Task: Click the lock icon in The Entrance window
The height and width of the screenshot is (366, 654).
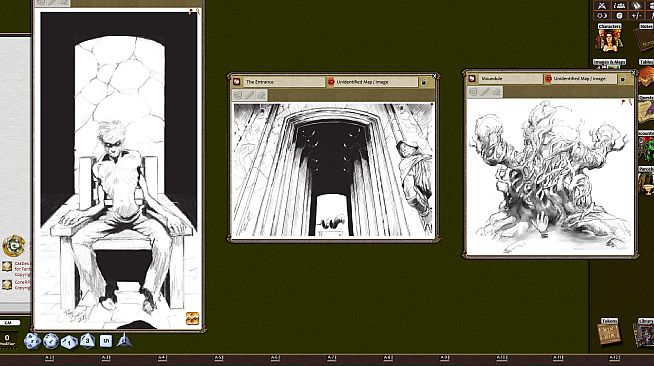Action: [424, 82]
